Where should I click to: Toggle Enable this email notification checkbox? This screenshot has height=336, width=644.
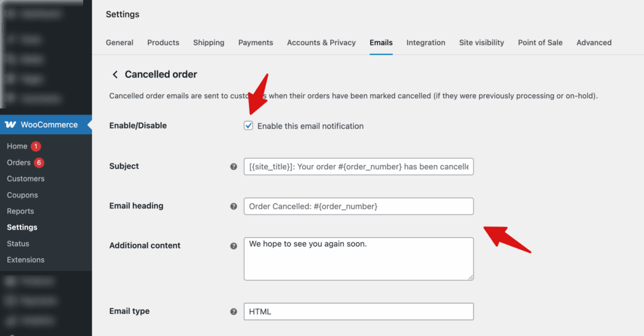(x=248, y=126)
